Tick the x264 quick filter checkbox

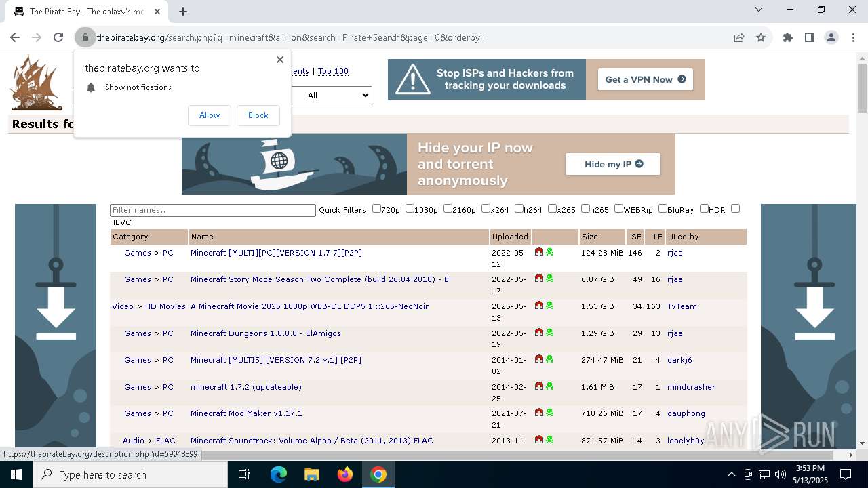(486, 209)
